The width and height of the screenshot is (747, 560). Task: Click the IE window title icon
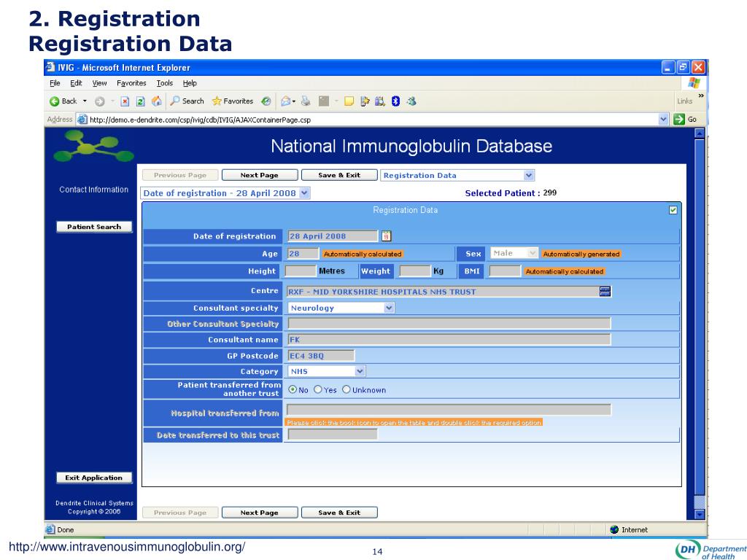[x=50, y=67]
